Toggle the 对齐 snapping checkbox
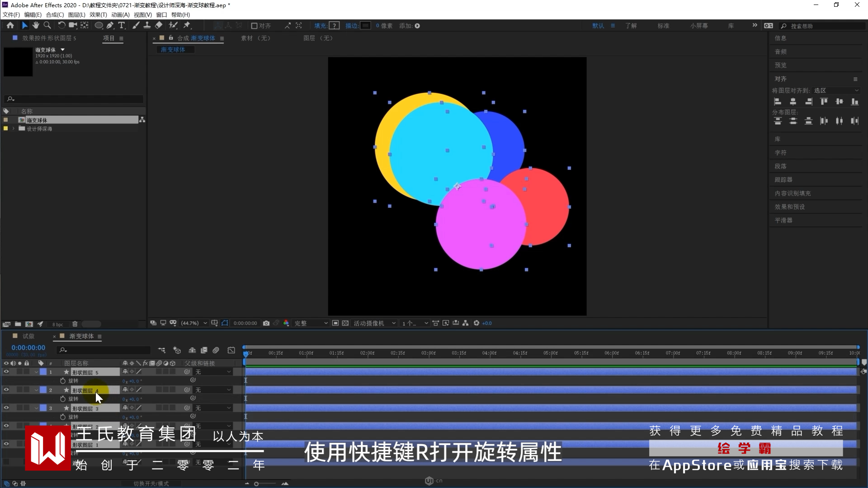 pos(254,26)
